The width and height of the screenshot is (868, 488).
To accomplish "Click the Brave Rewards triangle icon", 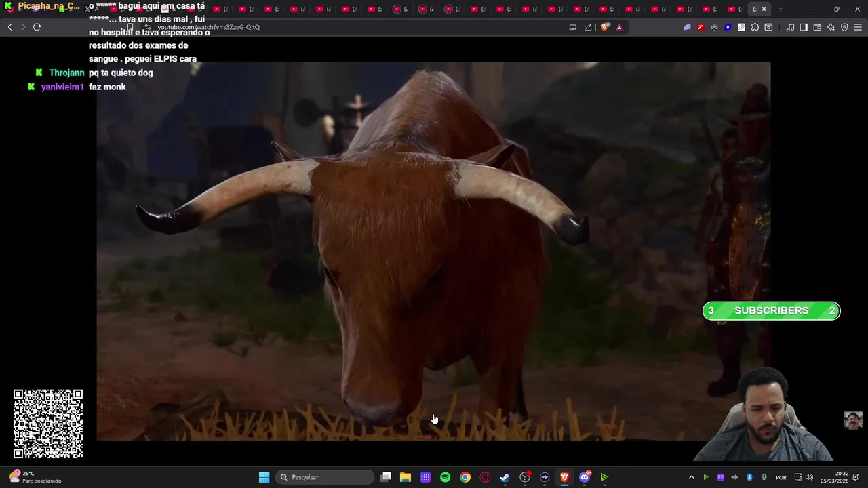I will tap(619, 27).
